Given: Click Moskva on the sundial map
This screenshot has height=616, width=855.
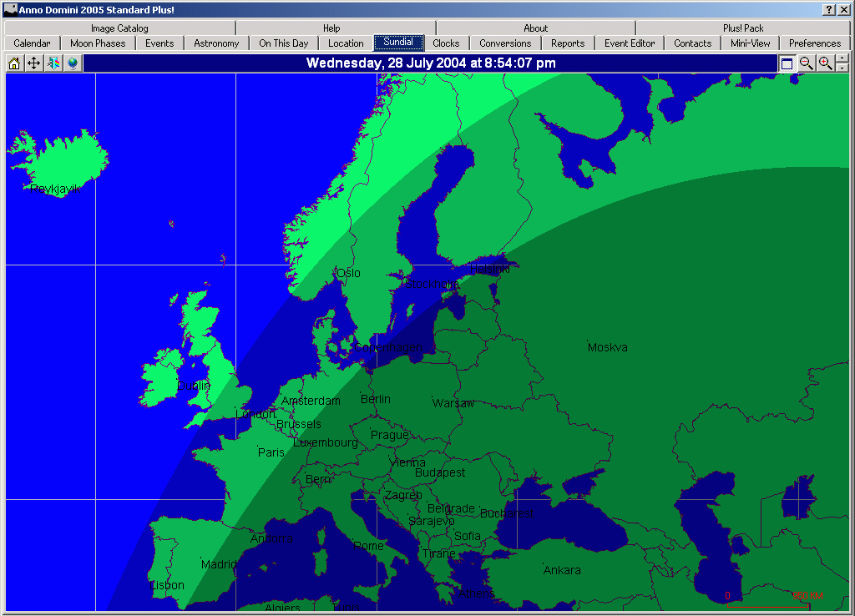Looking at the screenshot, I should click(608, 347).
